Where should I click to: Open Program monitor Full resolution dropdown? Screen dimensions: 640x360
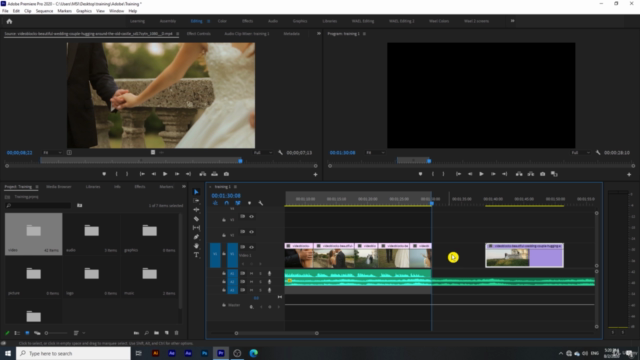pos(580,153)
